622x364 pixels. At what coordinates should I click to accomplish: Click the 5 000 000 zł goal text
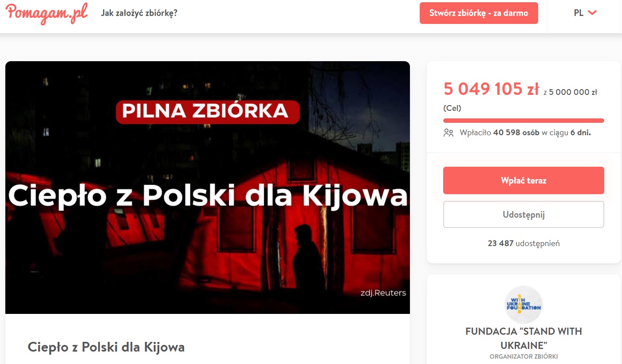573,92
